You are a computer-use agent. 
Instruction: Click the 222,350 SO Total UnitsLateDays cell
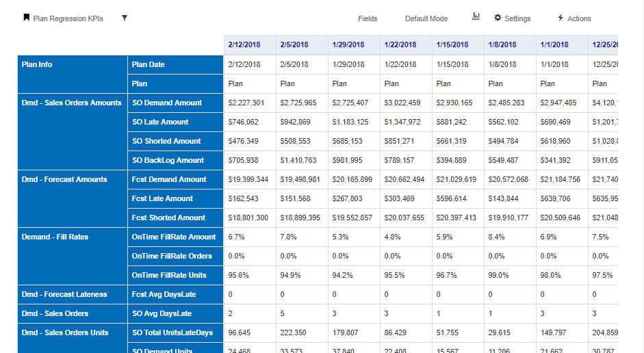point(294,332)
